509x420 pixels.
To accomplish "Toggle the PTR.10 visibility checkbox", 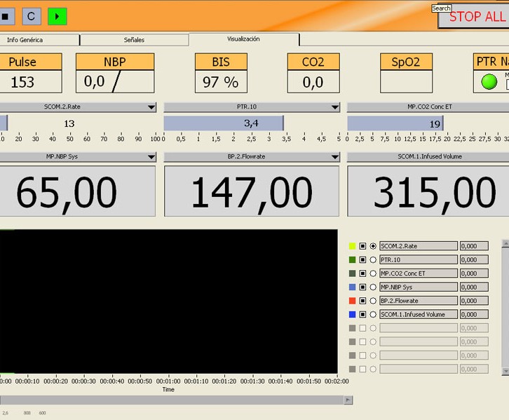I will pyautogui.click(x=362, y=259).
